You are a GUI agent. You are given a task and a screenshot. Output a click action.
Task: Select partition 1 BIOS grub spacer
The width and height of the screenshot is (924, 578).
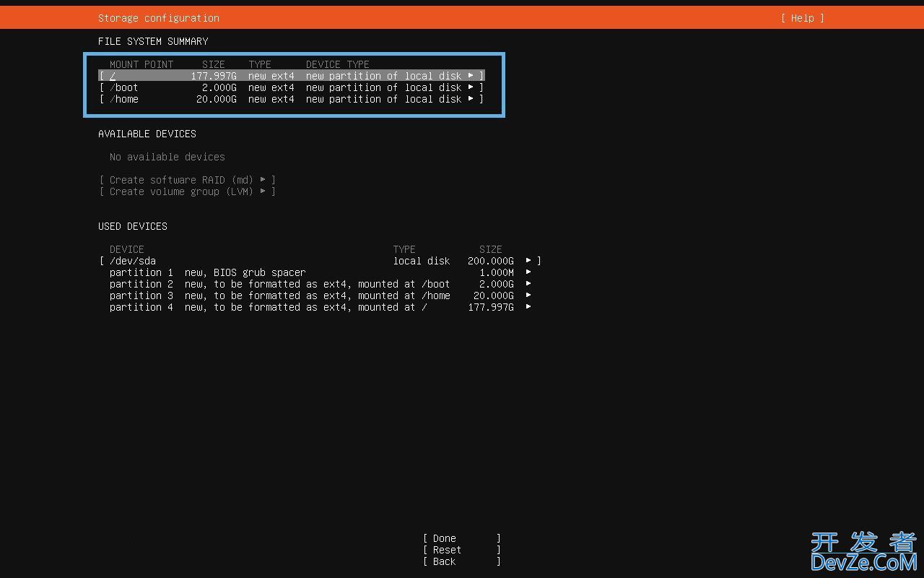pos(321,272)
